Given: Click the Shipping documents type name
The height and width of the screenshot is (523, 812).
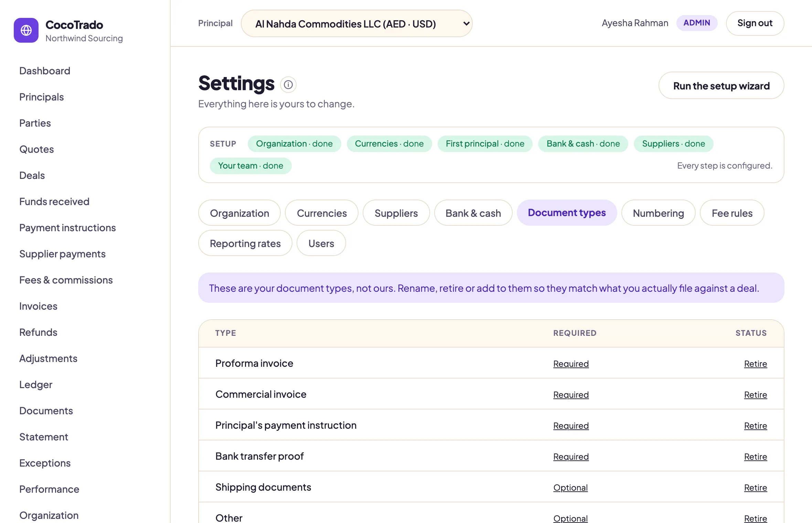Looking at the screenshot, I should (263, 487).
